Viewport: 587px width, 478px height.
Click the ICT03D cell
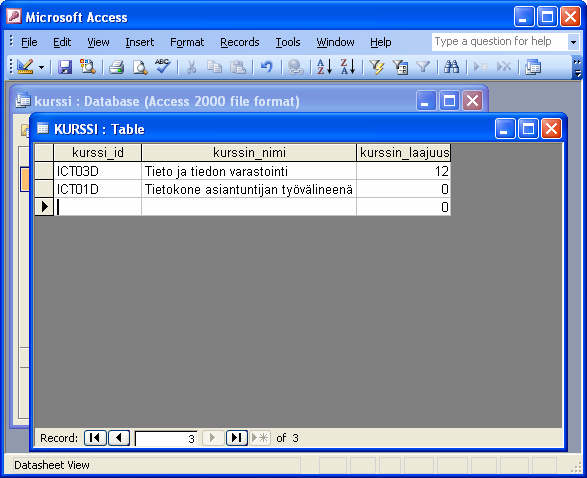[97, 171]
